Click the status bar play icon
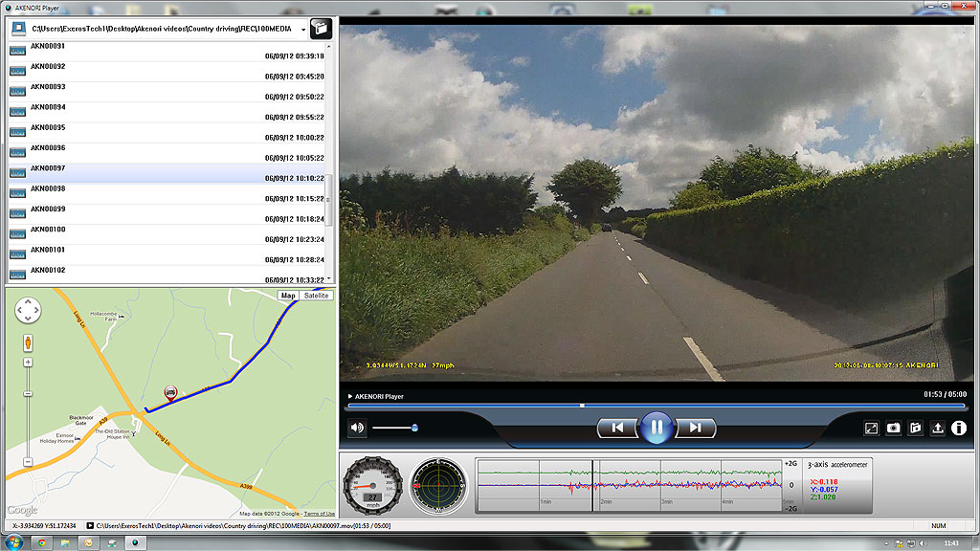This screenshot has width=980, height=551. 90,526
